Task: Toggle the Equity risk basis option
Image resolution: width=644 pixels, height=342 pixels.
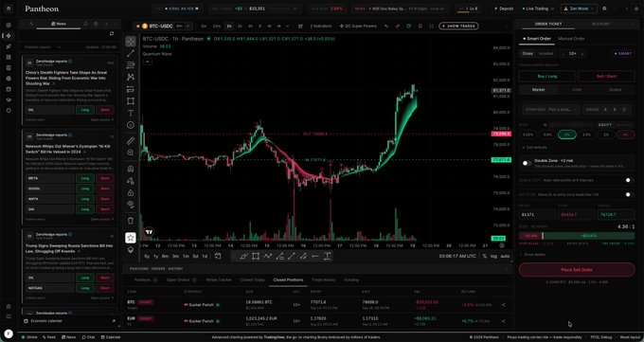Action: pyautogui.click(x=605, y=125)
